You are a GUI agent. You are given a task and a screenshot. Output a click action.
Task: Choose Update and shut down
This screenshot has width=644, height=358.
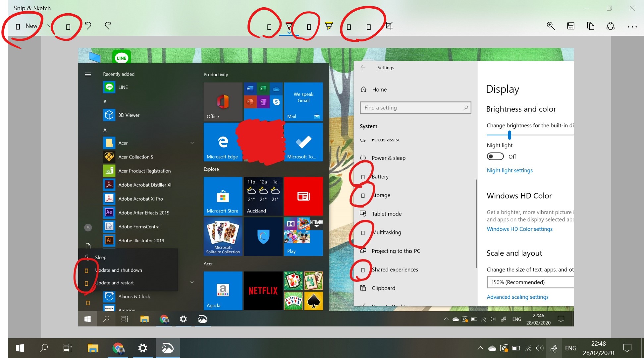point(128,270)
